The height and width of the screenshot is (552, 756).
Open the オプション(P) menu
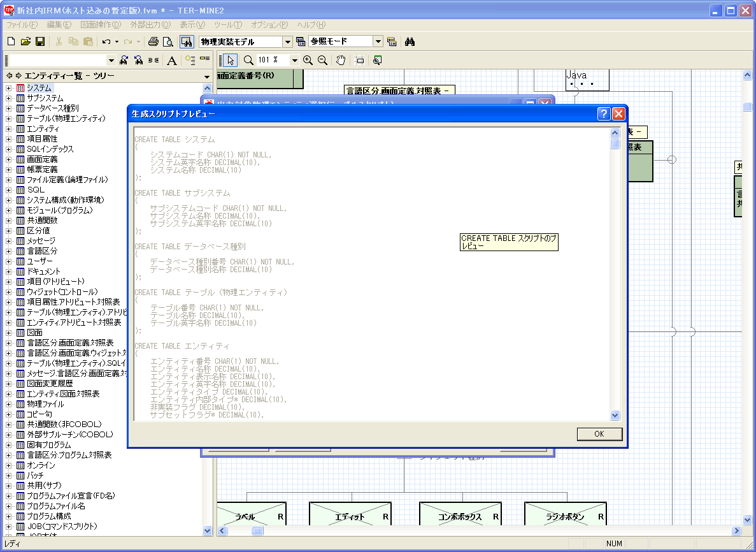pyautogui.click(x=269, y=25)
